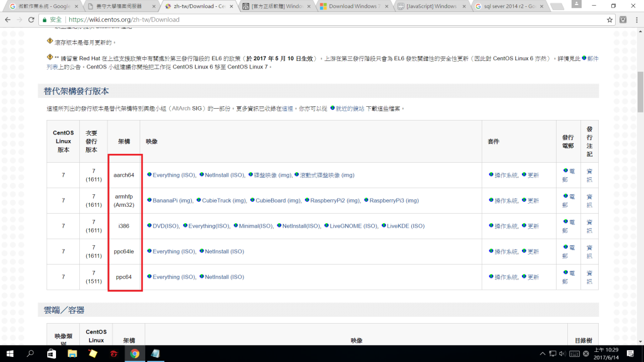Open the i386 Everything(ISO) link
This screenshot has width=644, height=362.
click(x=209, y=226)
